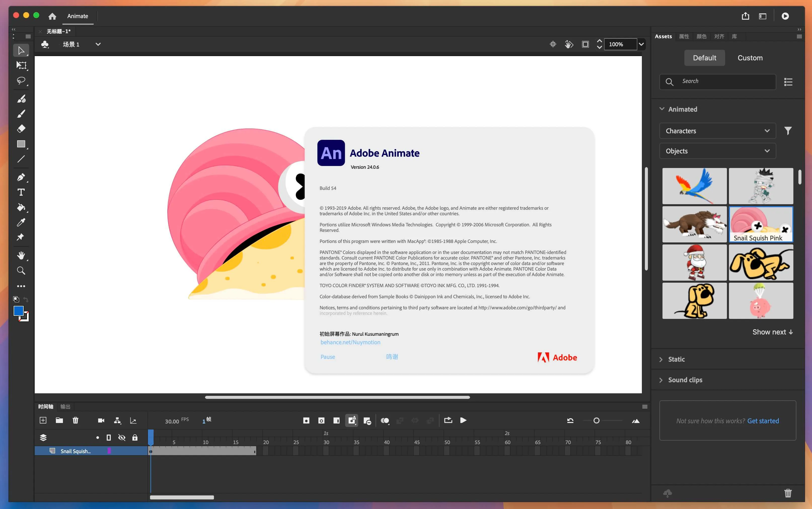This screenshot has width=812, height=509.
Task: Select the Selection arrow tool
Action: pos(21,51)
